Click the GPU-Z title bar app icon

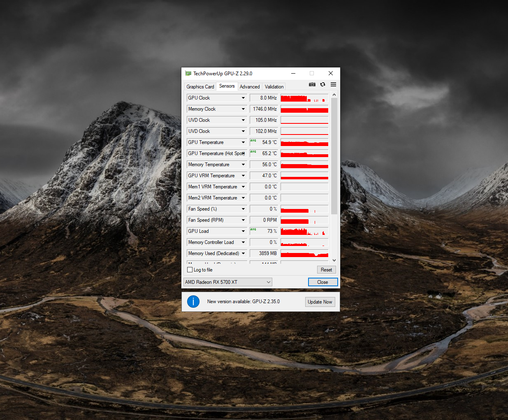[x=188, y=74]
